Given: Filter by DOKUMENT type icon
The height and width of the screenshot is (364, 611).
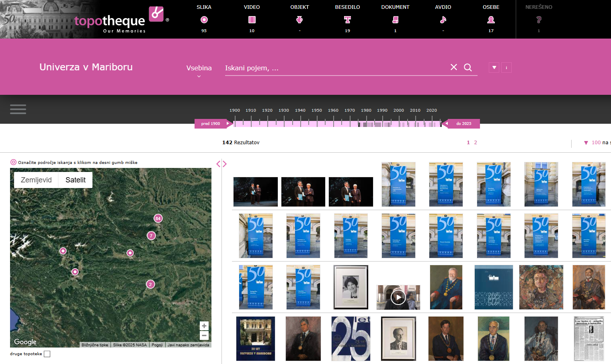Looking at the screenshot, I should pos(395,20).
